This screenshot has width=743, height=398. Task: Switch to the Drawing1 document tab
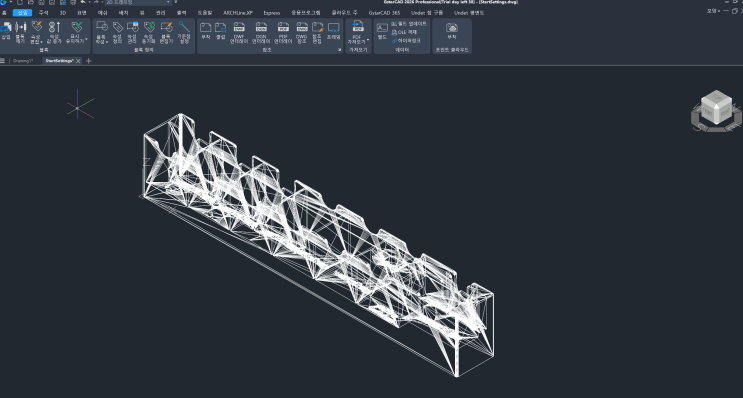pyautogui.click(x=23, y=61)
